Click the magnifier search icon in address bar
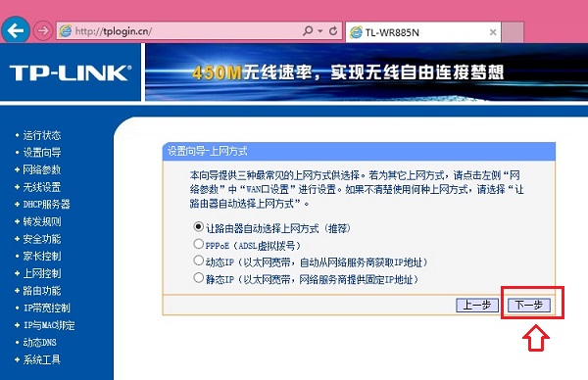Image resolution: width=588 pixels, height=380 pixels. tap(308, 30)
